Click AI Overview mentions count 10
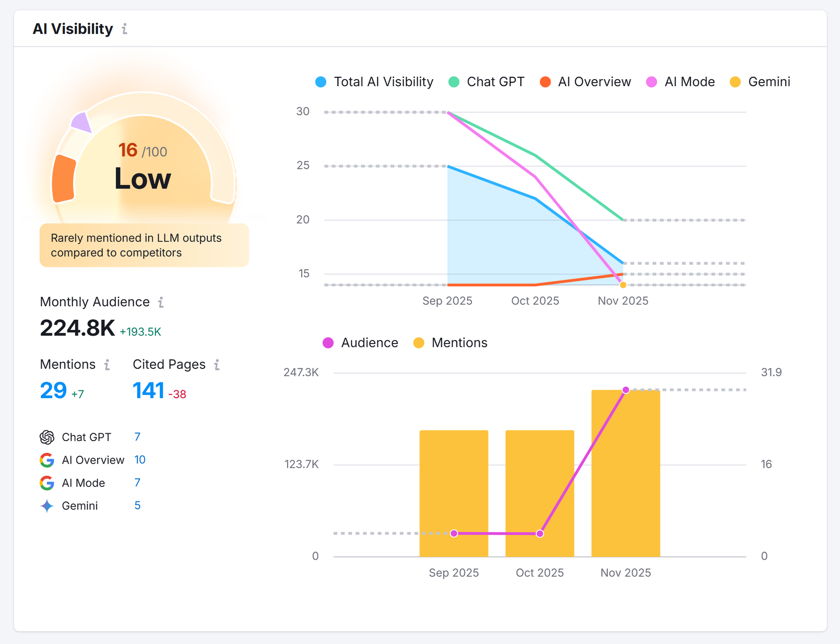 140,460
